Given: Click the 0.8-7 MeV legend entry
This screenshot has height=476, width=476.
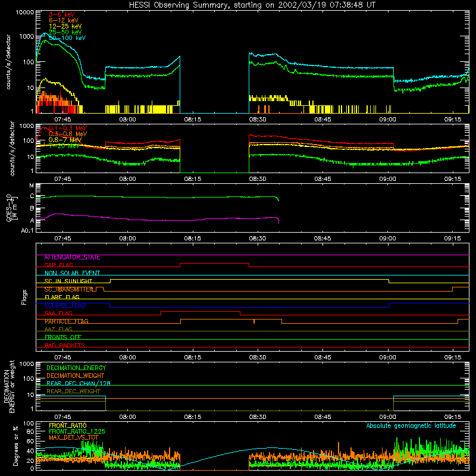Looking at the screenshot, I should click(x=65, y=140).
